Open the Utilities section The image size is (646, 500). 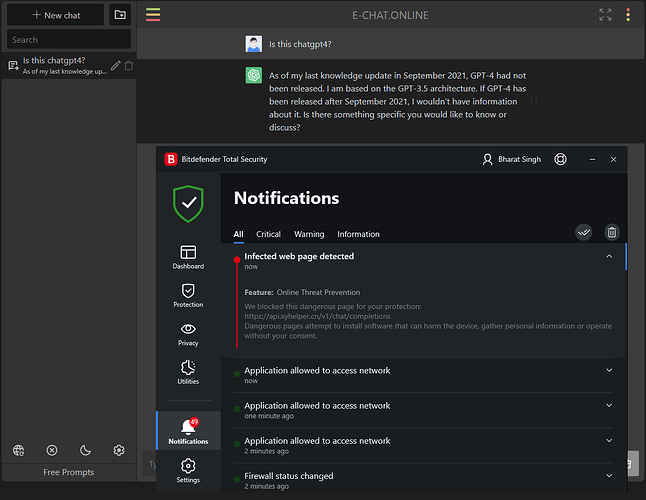click(188, 372)
